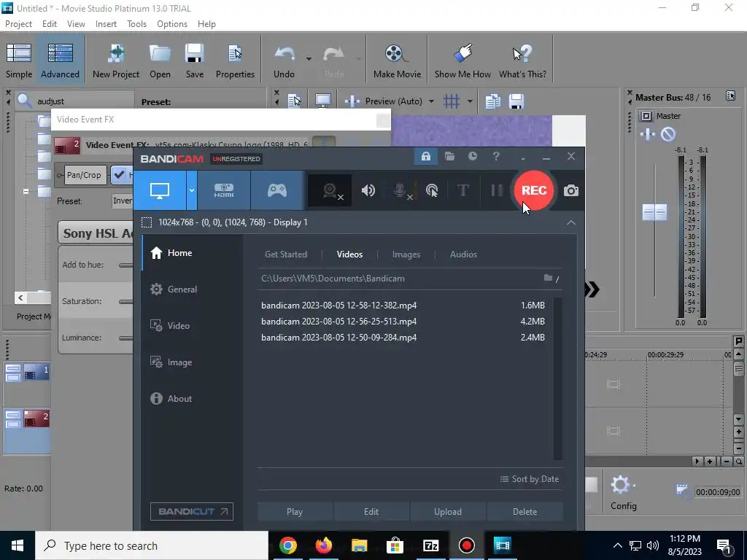
Task: Adjust the Master Bus volume fader
Action: tap(654, 212)
